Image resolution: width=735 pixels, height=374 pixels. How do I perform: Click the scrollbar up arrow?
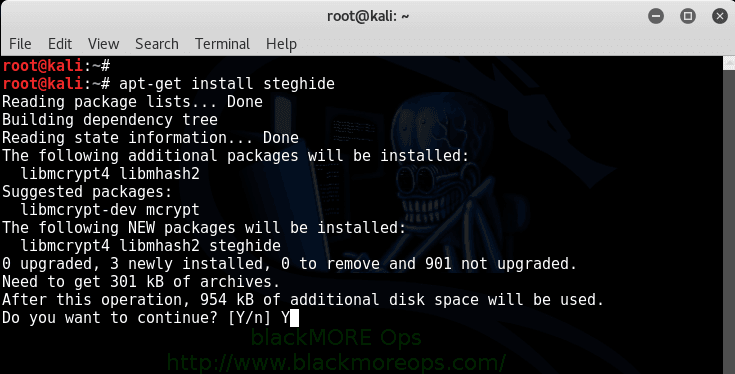point(729,63)
